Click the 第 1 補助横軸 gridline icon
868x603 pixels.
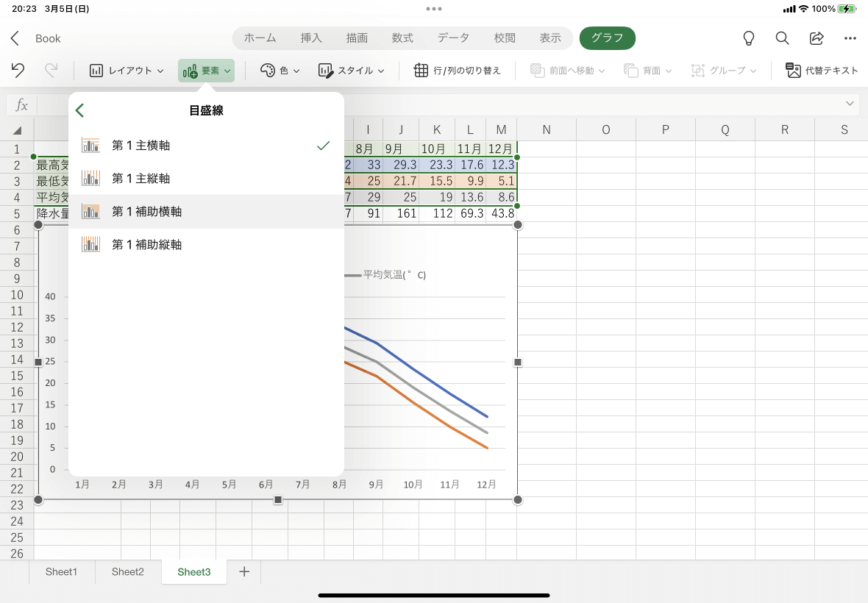pyautogui.click(x=90, y=211)
